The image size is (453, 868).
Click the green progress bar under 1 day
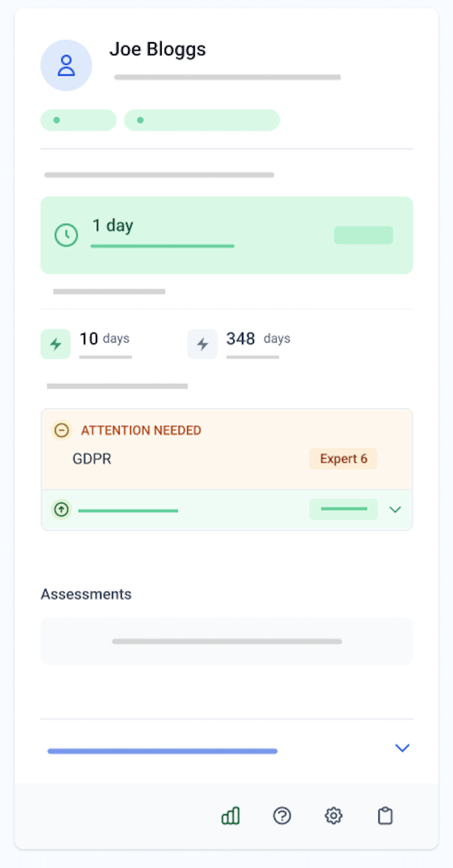click(162, 246)
